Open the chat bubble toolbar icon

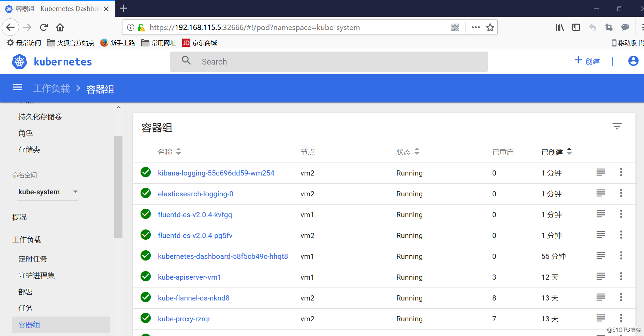(625, 27)
